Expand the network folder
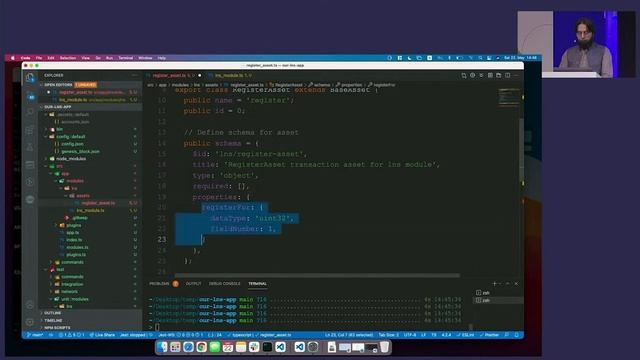640x360 pixels. (x=69, y=291)
